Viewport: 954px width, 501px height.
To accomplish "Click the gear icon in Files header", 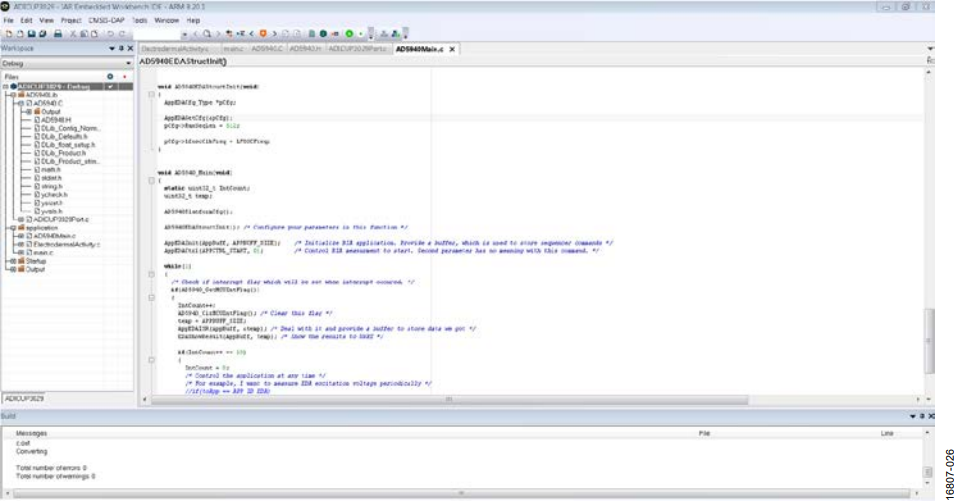I will [110, 77].
